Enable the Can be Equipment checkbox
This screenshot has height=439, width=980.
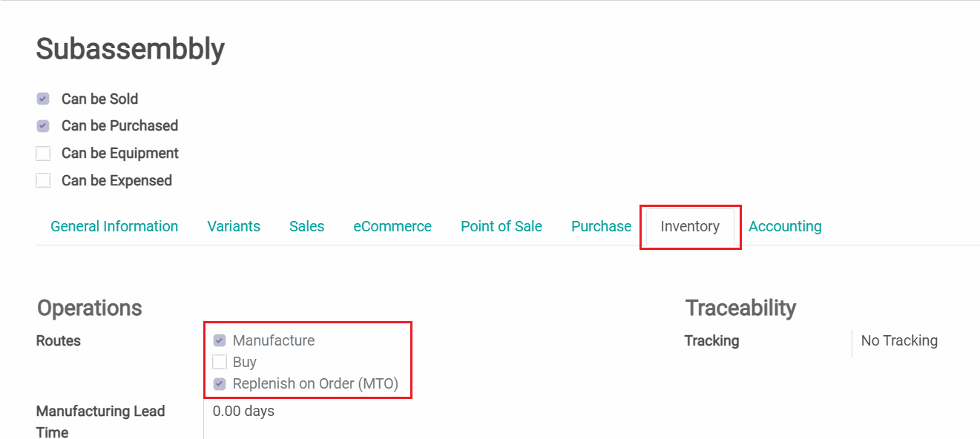(x=43, y=154)
